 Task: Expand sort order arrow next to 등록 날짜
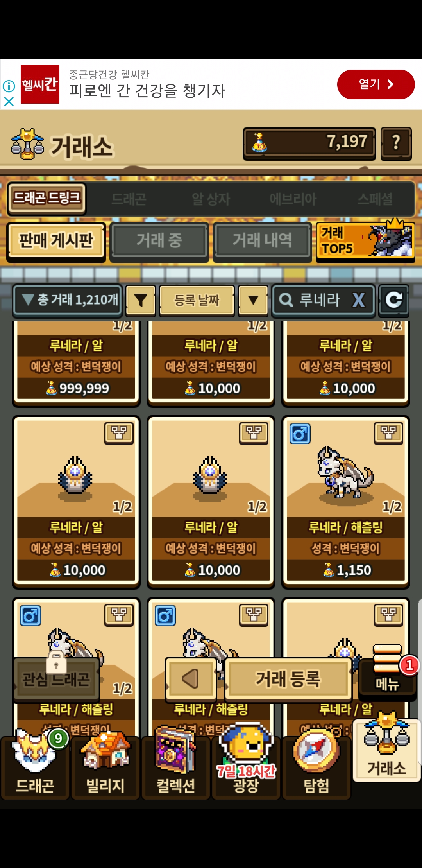click(x=253, y=300)
